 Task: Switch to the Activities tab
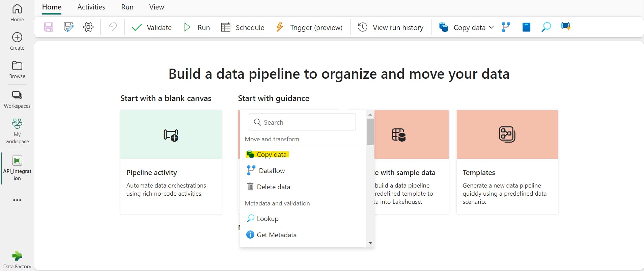pyautogui.click(x=91, y=7)
